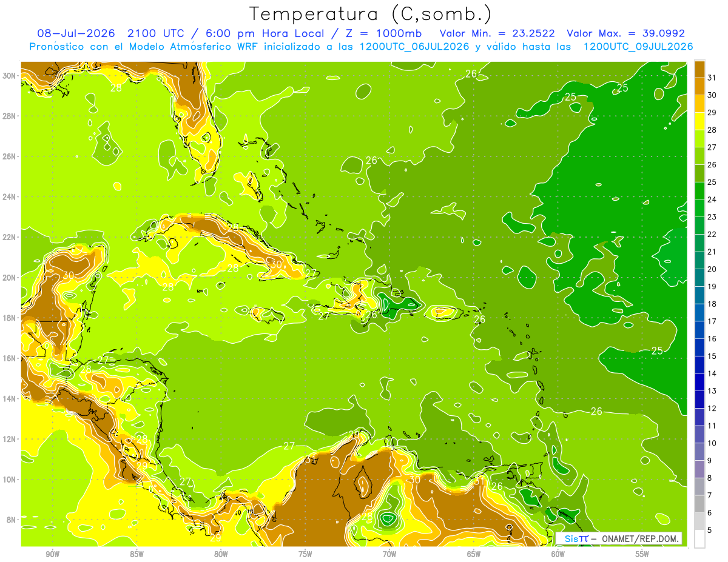Click yellow legend swatch between 28 and 29
This screenshot has width=728, height=562.
699,121
